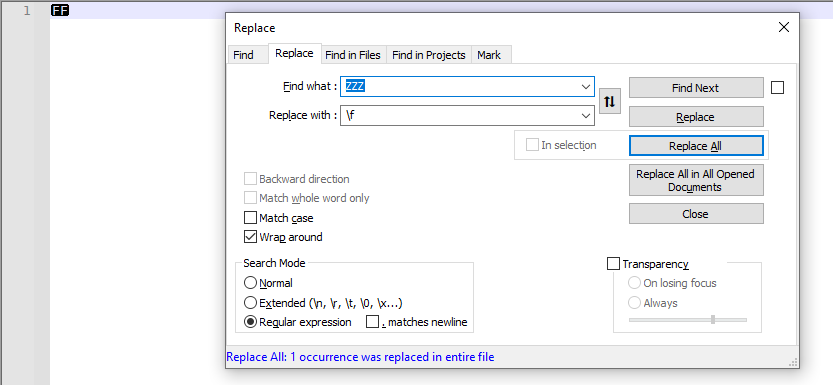Click the Replace button
This screenshot has height=385, width=833.
point(696,117)
